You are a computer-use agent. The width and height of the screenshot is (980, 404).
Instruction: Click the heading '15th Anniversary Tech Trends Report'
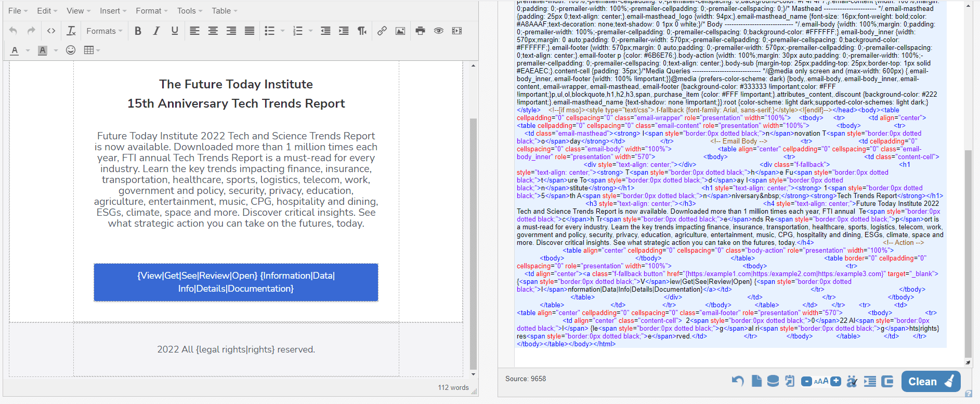pyautogui.click(x=236, y=103)
